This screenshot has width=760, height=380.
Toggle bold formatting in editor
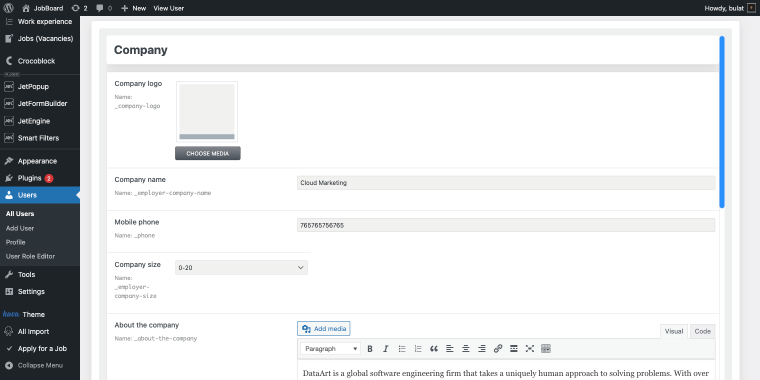370,348
